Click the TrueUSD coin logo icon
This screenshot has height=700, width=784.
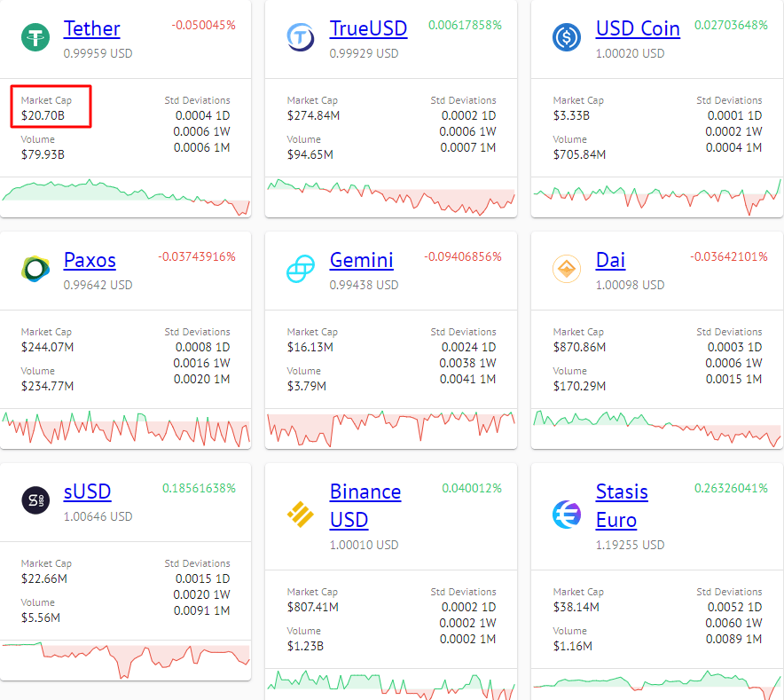pos(302,37)
